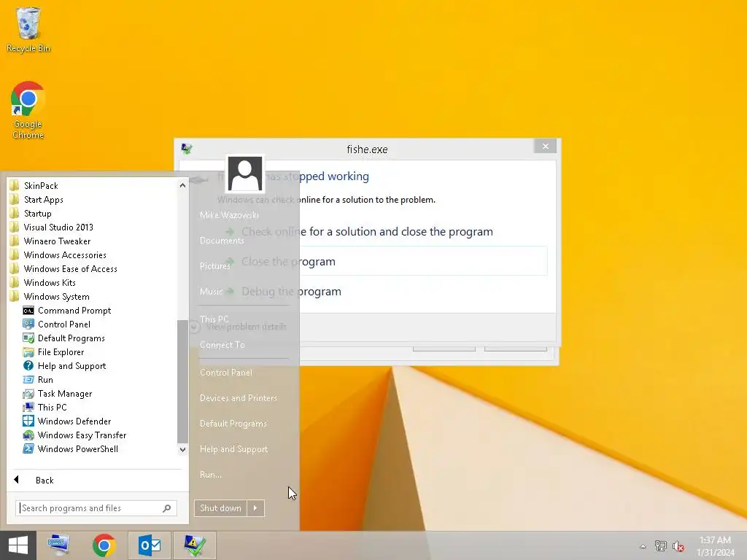Open Run... in right pane
The height and width of the screenshot is (560, 747).
click(x=211, y=474)
